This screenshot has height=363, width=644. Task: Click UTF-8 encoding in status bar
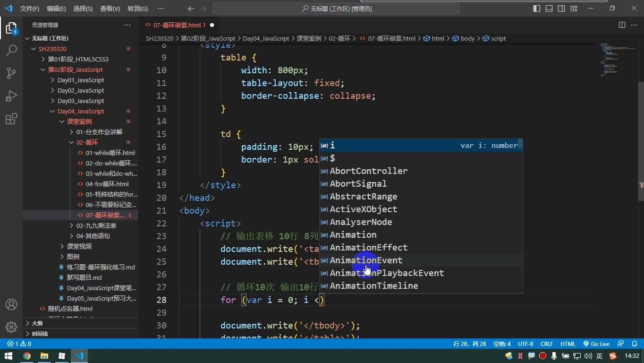525,344
